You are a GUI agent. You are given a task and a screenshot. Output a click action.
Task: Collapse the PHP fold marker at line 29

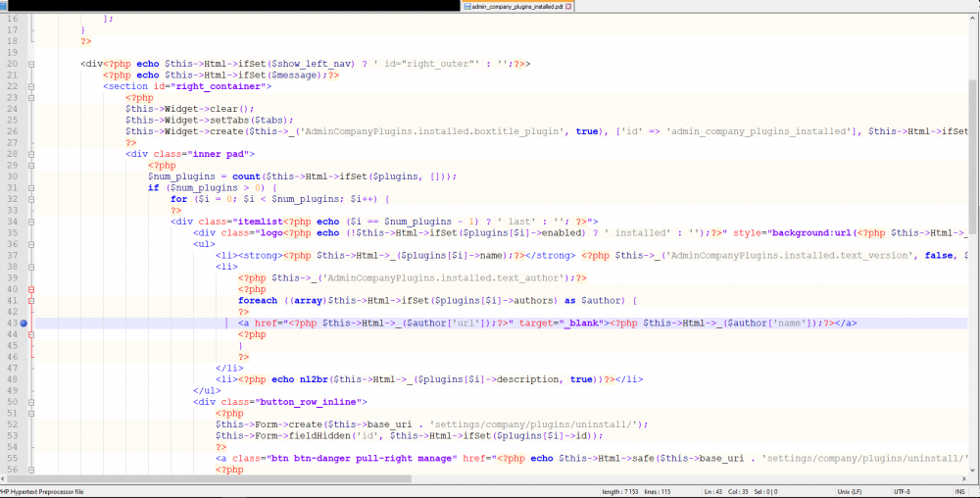[x=31, y=165]
